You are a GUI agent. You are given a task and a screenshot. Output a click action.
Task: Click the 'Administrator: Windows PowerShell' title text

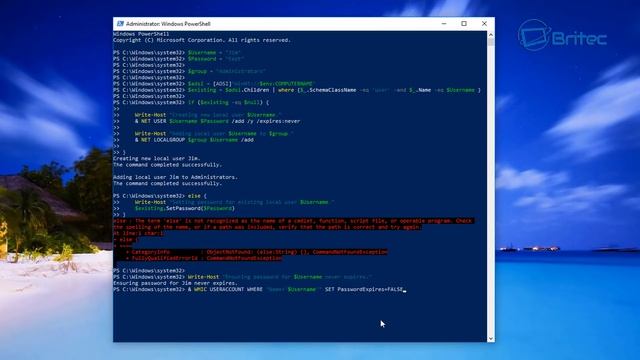click(x=168, y=24)
